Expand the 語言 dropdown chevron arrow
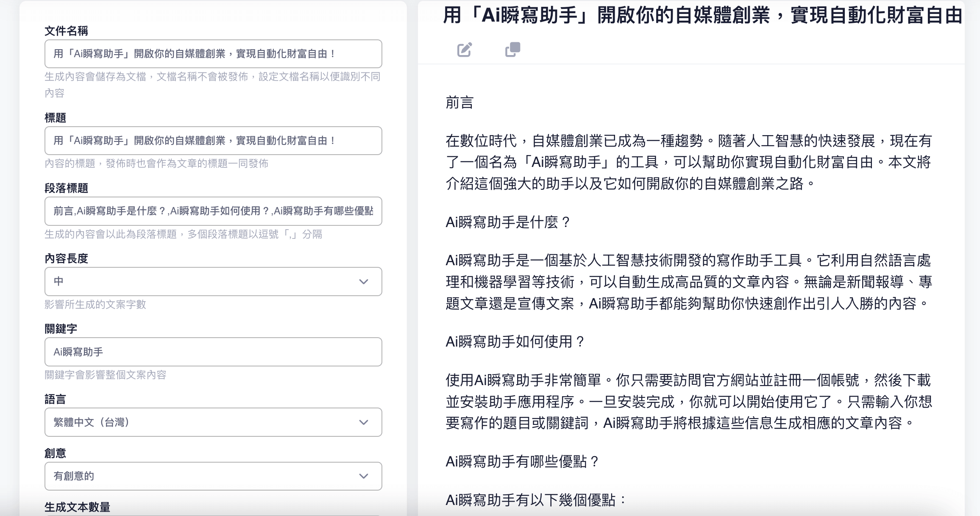 click(x=363, y=422)
